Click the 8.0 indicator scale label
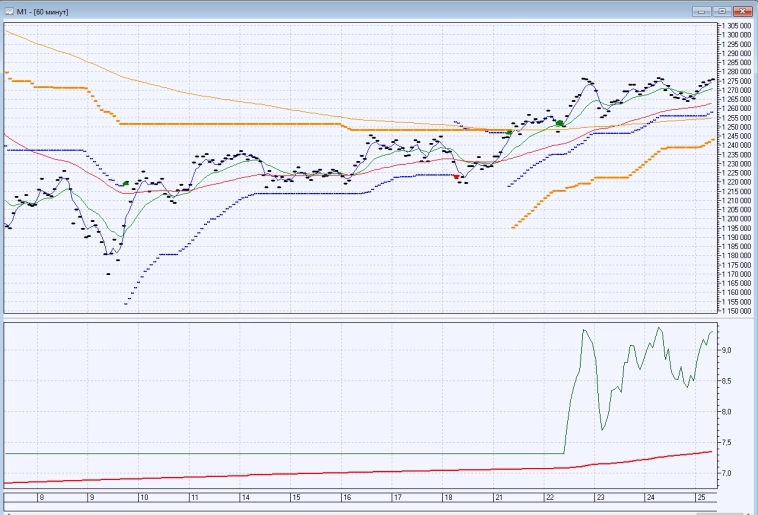This screenshot has width=758, height=515. click(726, 412)
